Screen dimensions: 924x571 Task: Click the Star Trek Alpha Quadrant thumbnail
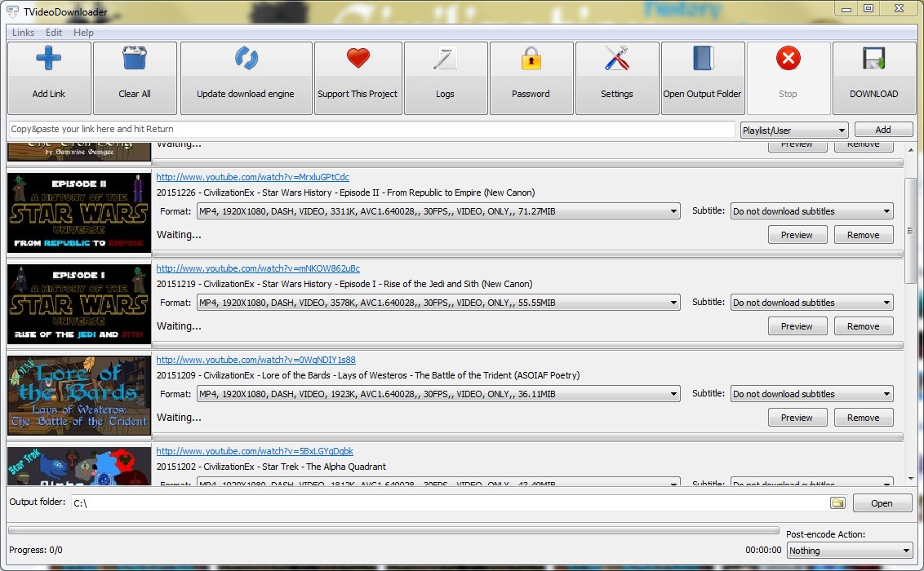[79, 466]
